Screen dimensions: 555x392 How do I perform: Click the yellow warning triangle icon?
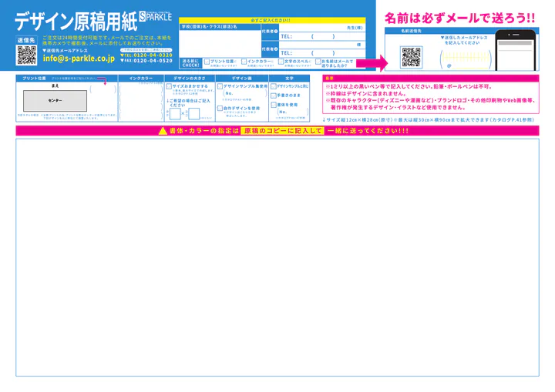163,131
